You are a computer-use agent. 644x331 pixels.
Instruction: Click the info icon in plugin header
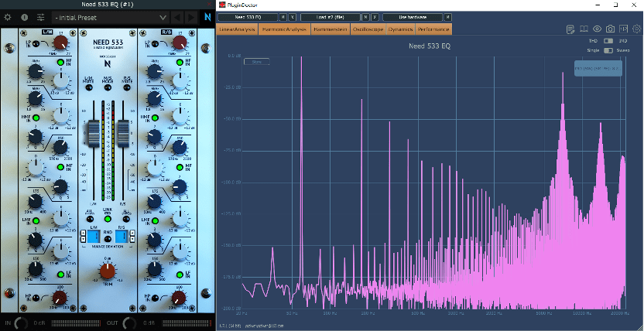pyautogui.click(x=24, y=17)
